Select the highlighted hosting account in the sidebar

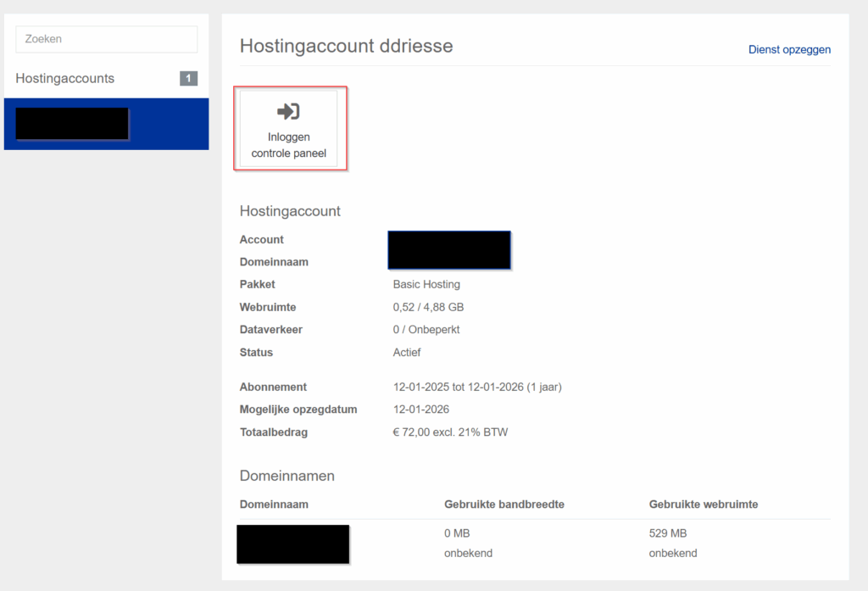[x=72, y=123]
